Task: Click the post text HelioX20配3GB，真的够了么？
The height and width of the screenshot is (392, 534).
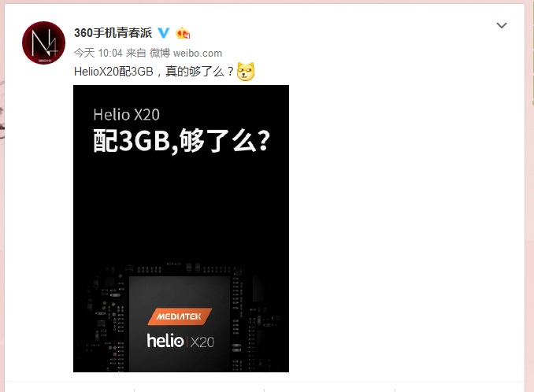Action: 154,72
